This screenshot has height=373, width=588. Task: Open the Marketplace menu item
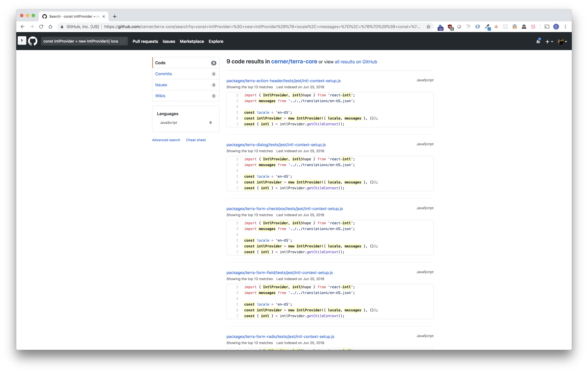192,42
